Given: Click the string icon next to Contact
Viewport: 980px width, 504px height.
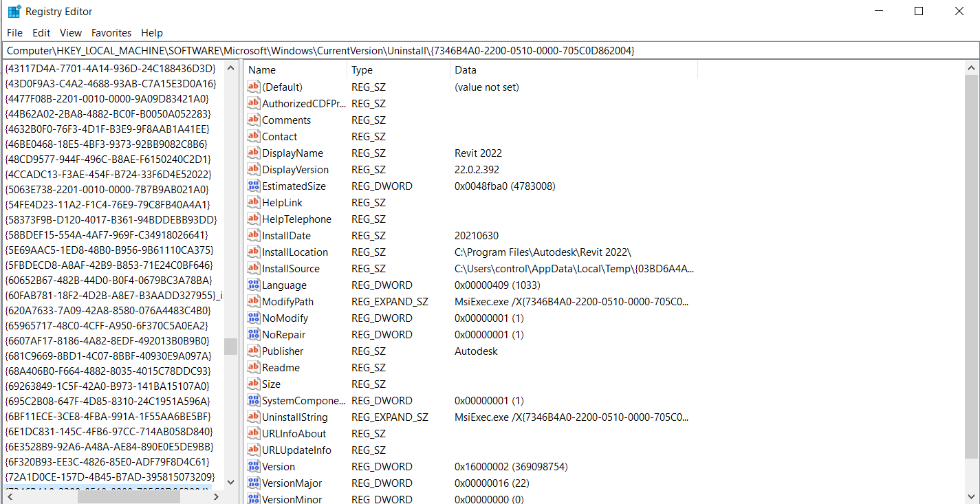Looking at the screenshot, I should click(254, 137).
